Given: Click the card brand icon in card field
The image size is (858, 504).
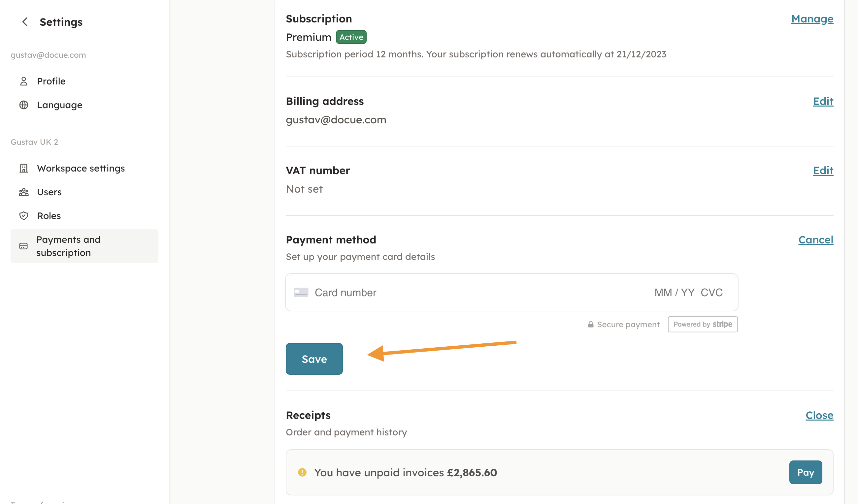Looking at the screenshot, I should 301,293.
